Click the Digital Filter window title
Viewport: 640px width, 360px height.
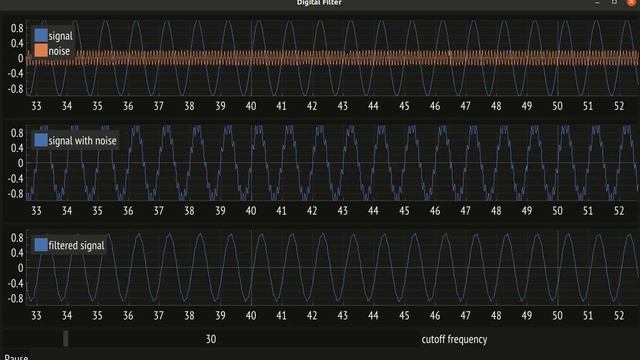[319, 3]
